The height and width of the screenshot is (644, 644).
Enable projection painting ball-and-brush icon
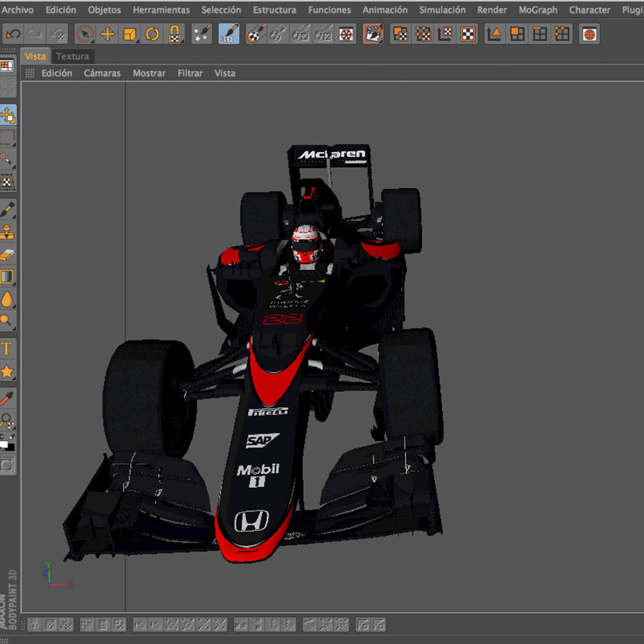coord(256,35)
